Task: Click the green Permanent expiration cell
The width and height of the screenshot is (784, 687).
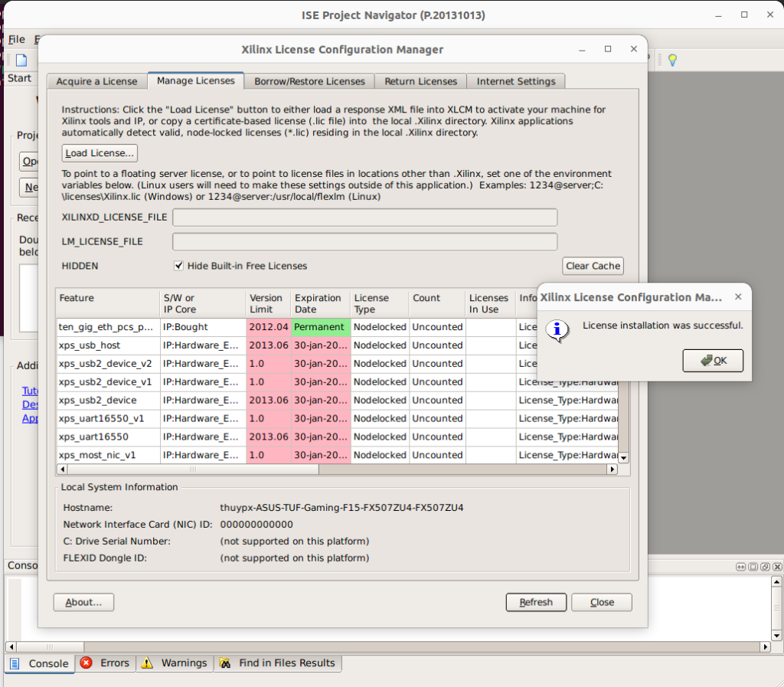Action: coord(321,327)
